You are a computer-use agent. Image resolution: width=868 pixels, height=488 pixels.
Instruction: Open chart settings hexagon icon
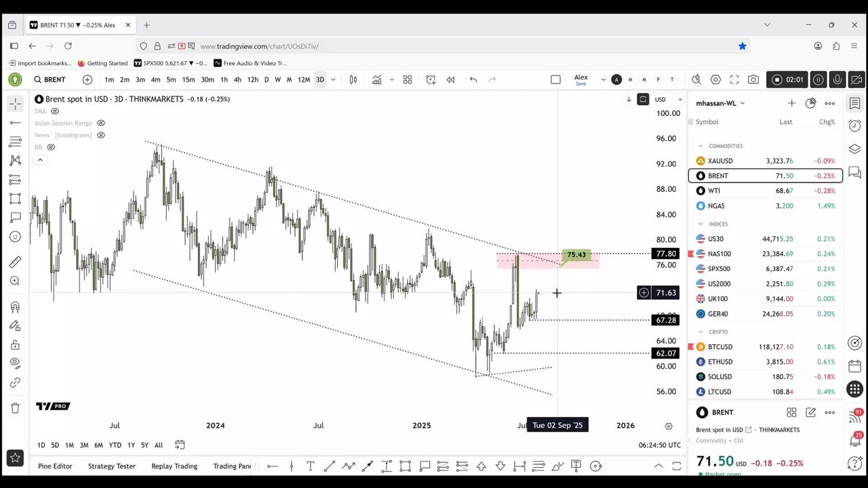[715, 80]
